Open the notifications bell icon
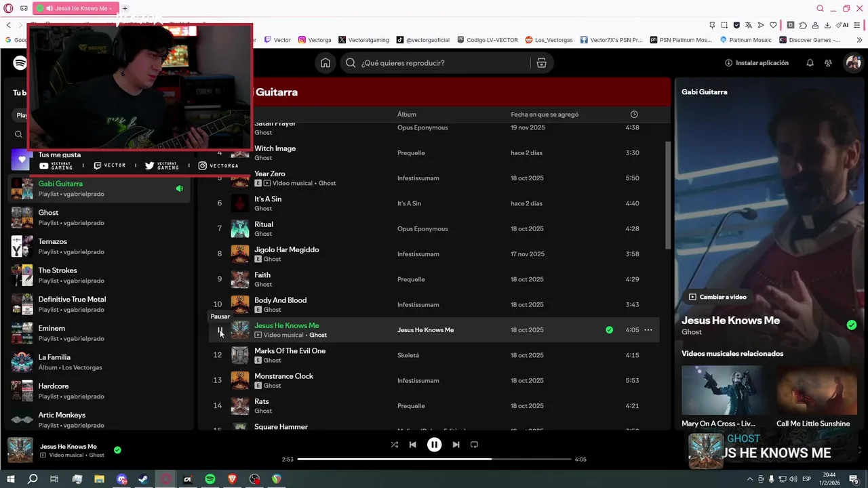 coord(810,63)
